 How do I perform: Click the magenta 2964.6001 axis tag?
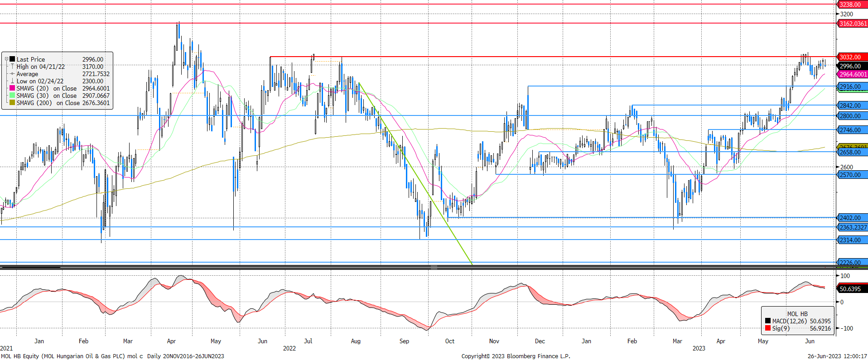click(852, 74)
